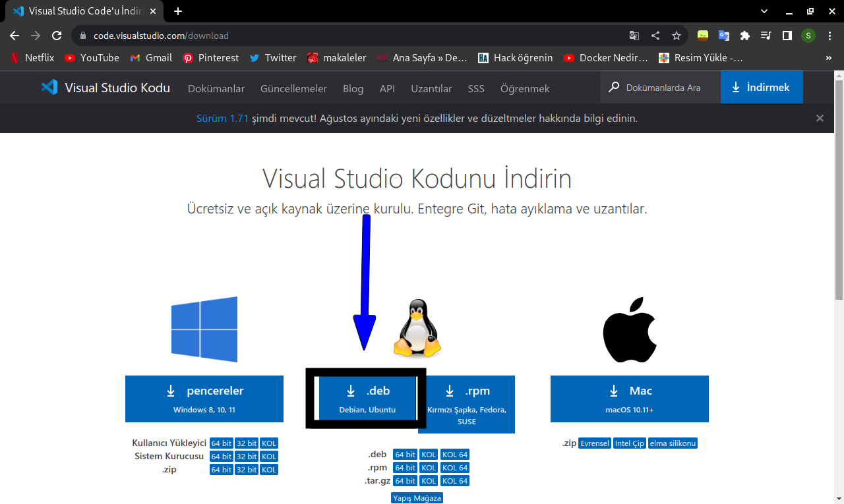Open the Pinterest bookmark
The height and width of the screenshot is (504, 844).
coord(211,58)
